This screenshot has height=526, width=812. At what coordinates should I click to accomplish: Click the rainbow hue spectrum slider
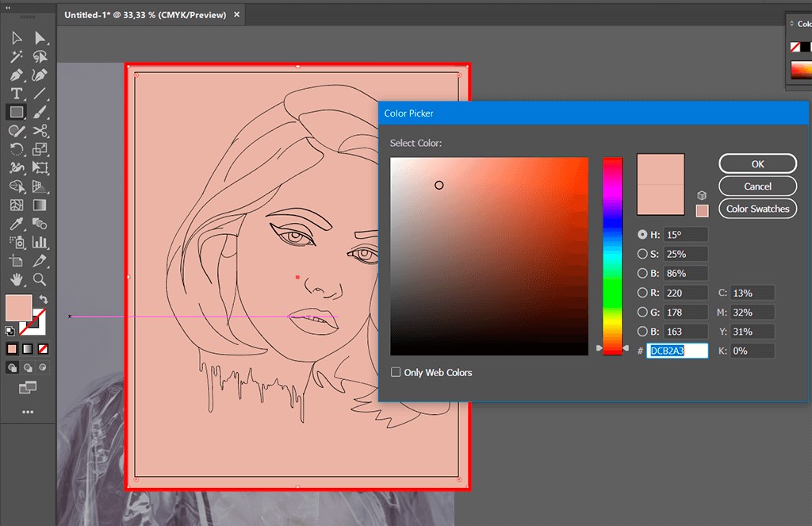pyautogui.click(x=612, y=254)
